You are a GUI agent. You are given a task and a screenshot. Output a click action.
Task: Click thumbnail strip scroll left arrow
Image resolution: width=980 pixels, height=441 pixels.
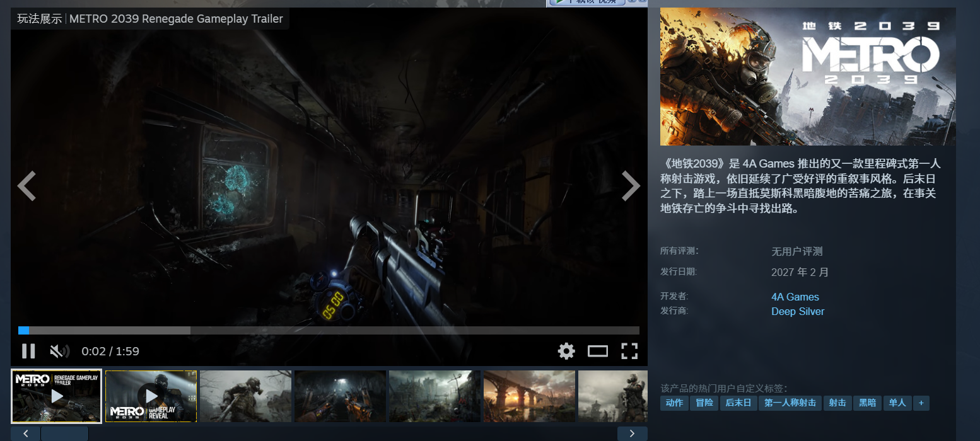26,433
